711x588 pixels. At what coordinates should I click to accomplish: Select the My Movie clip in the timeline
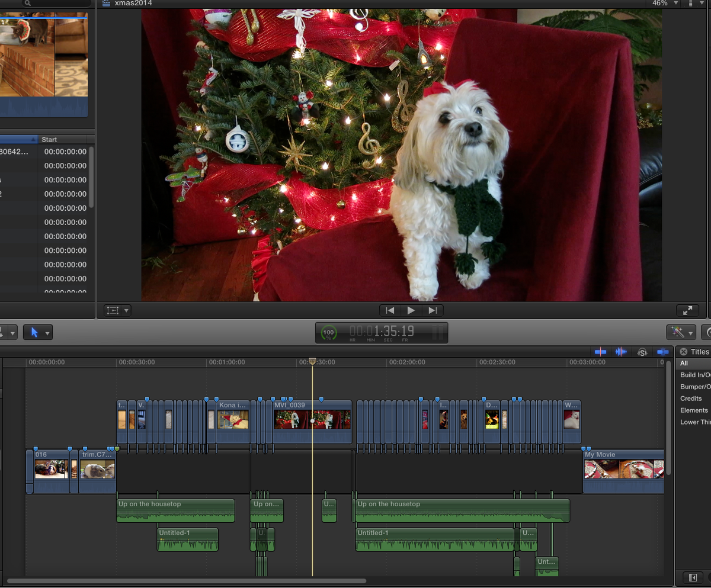pyautogui.click(x=623, y=471)
